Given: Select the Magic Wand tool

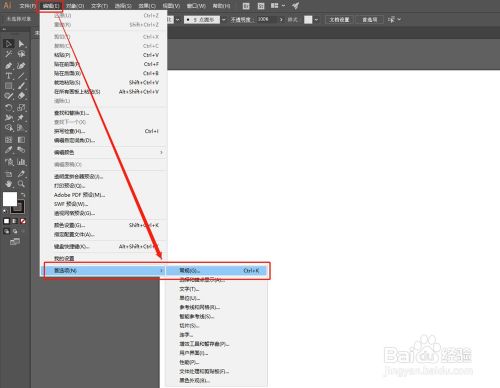Looking at the screenshot, I should pyautogui.click(x=9, y=54).
